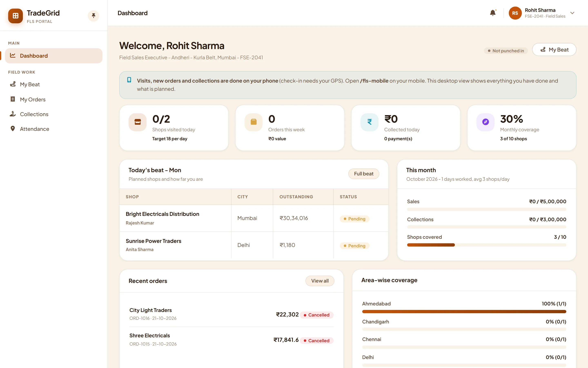This screenshot has height=368, width=588.
Task: Open My Beat in the sidebar
Action: tap(53, 84)
